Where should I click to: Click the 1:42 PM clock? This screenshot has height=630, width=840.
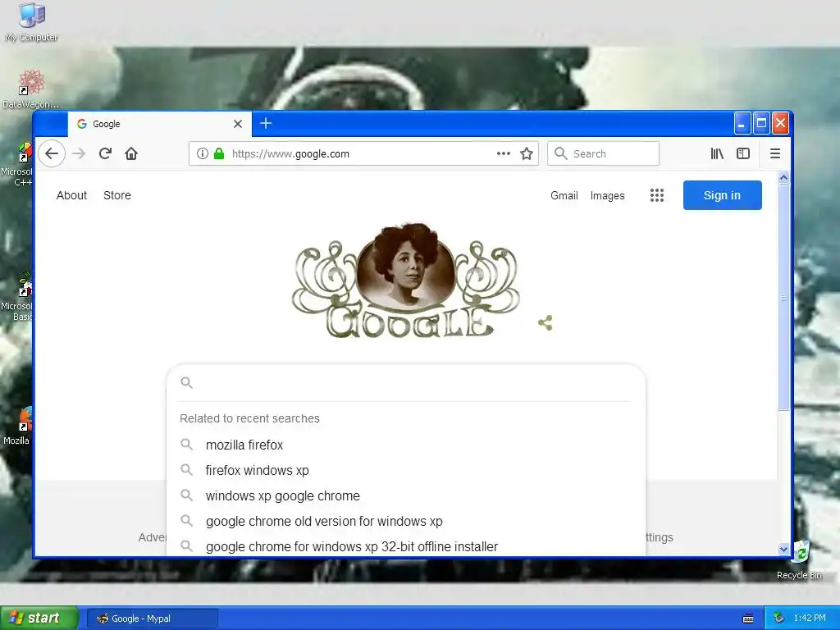[x=810, y=618]
